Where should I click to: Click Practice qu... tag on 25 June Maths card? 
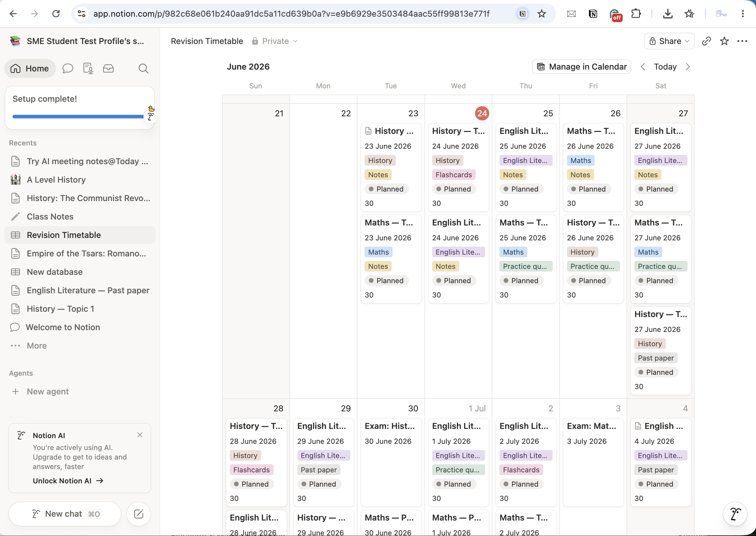tap(526, 266)
